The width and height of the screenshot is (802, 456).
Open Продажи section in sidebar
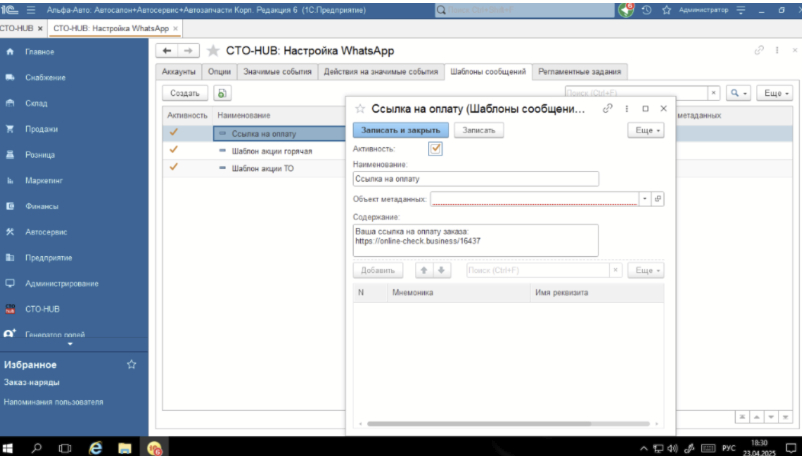tap(41, 129)
